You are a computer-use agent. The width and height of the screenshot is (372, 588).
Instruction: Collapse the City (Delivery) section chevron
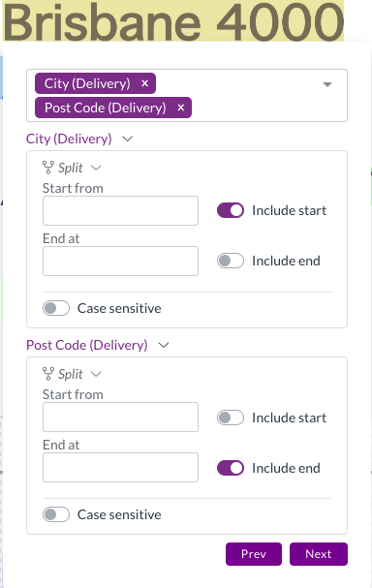click(x=128, y=139)
